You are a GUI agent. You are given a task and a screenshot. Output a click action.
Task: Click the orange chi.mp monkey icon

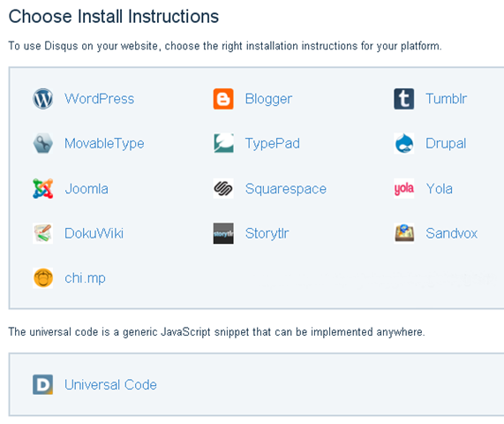(42, 278)
